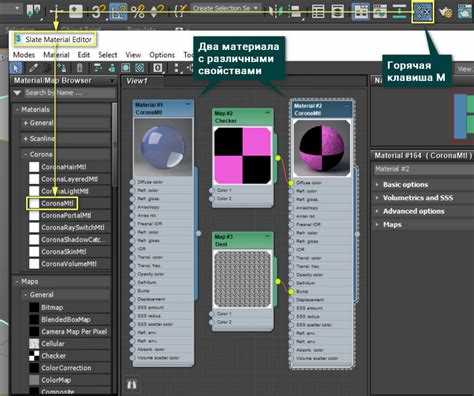This screenshot has width=474, height=396.
Task: Pick material from object eyedropper
Action: (33, 68)
